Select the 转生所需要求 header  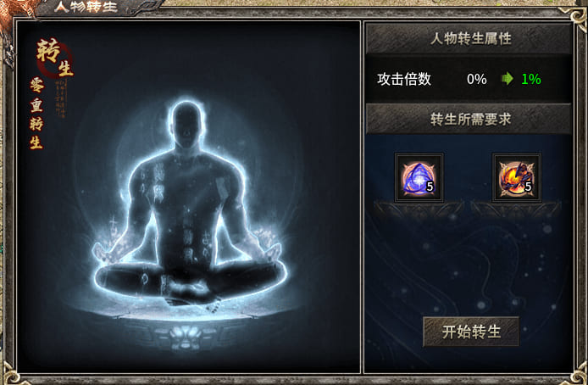coord(469,120)
